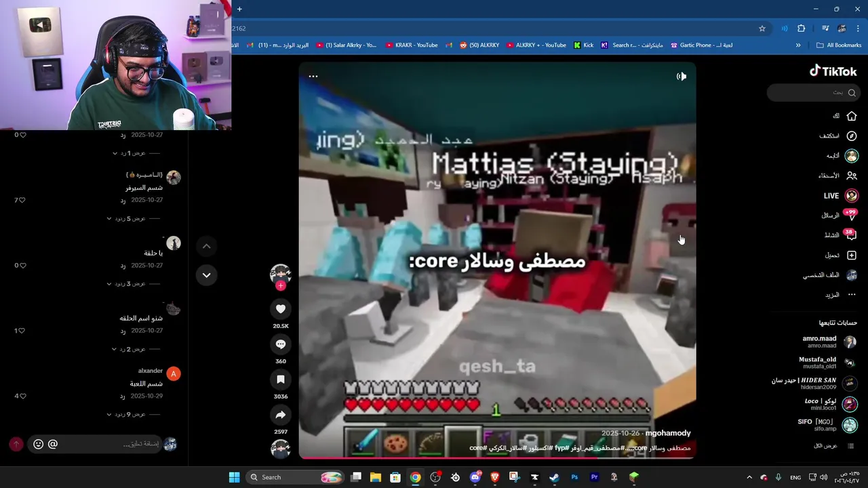Go to next video with down arrow

point(206,275)
